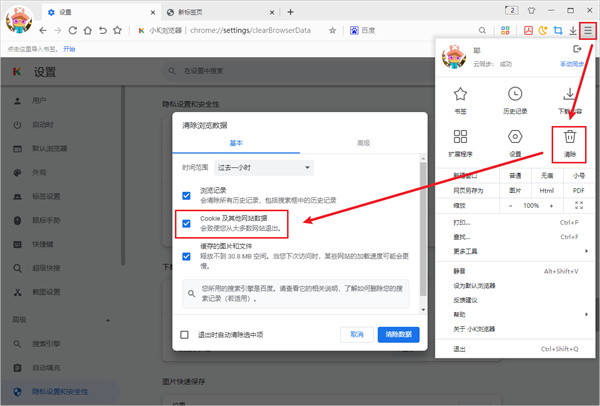The width and height of the screenshot is (600, 406).
Task: Click the 清除 trash can in menu
Action: tap(569, 144)
